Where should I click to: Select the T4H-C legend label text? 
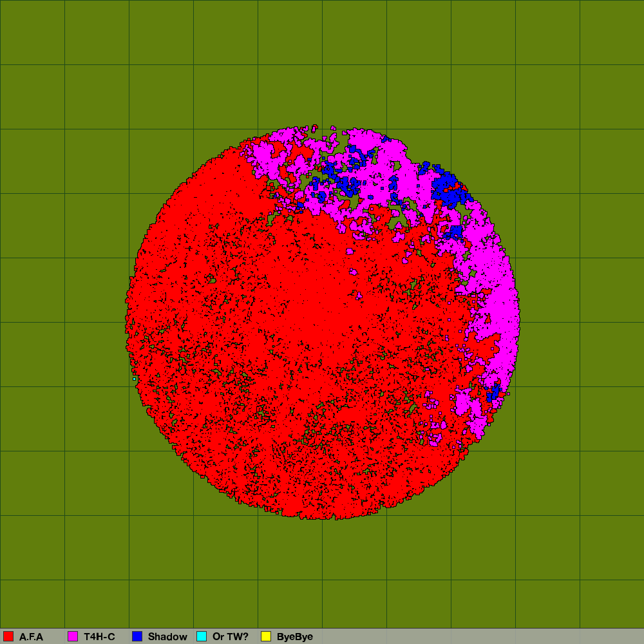[99, 637]
